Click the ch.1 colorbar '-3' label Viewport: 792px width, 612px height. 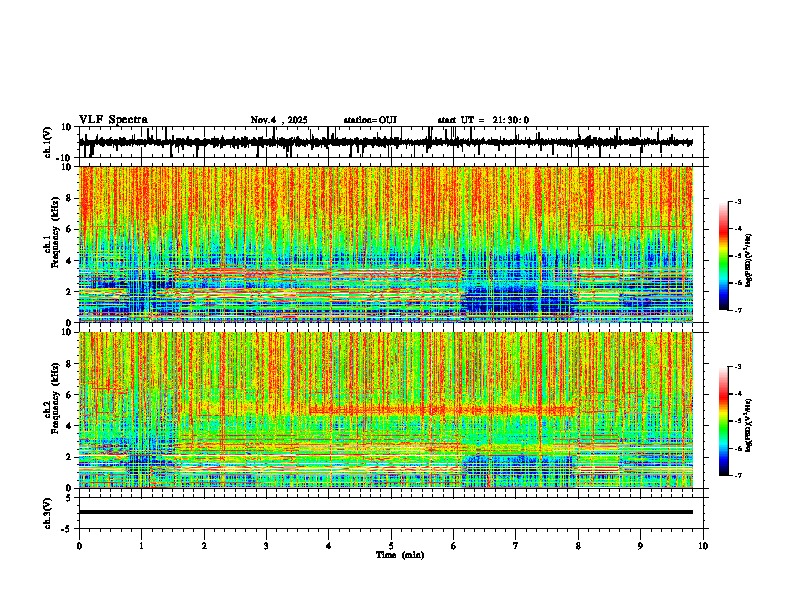(737, 202)
